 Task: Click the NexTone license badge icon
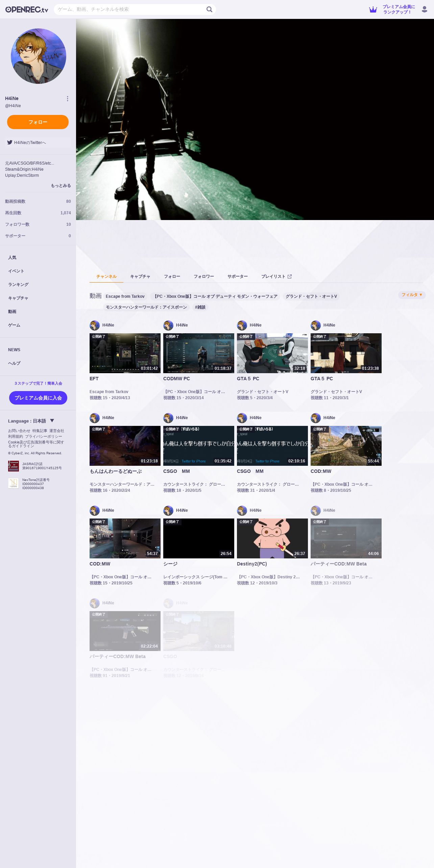click(x=14, y=483)
